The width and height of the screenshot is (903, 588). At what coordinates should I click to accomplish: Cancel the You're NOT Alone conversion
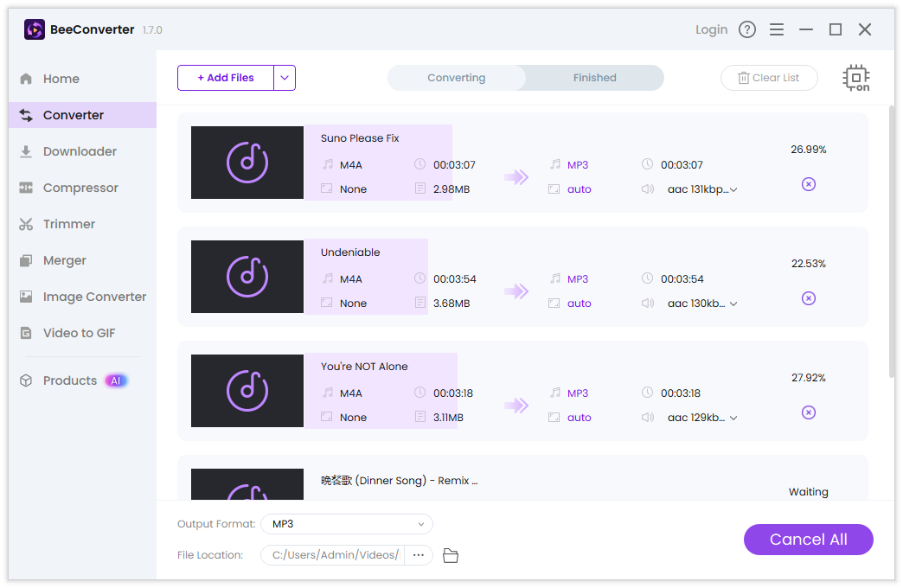[x=808, y=412]
